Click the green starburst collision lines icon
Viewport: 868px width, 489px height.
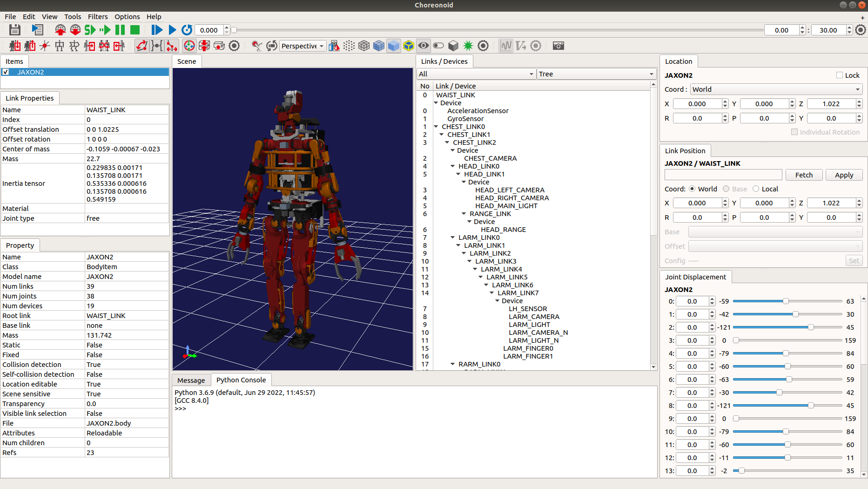tap(468, 46)
